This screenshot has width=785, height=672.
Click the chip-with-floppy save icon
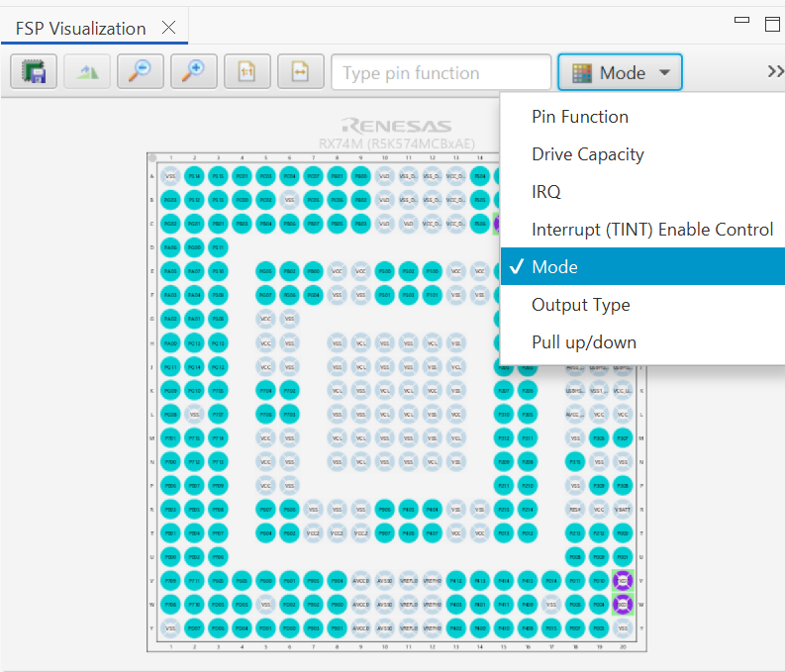[34, 72]
